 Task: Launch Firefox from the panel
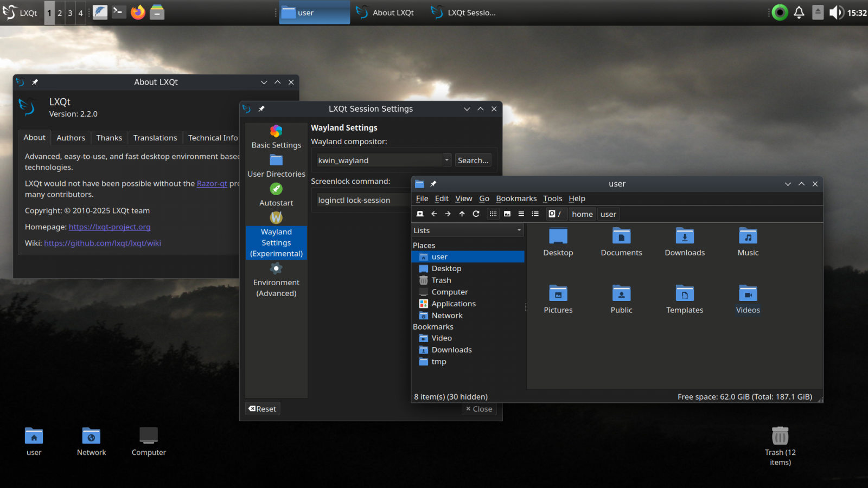click(138, 12)
